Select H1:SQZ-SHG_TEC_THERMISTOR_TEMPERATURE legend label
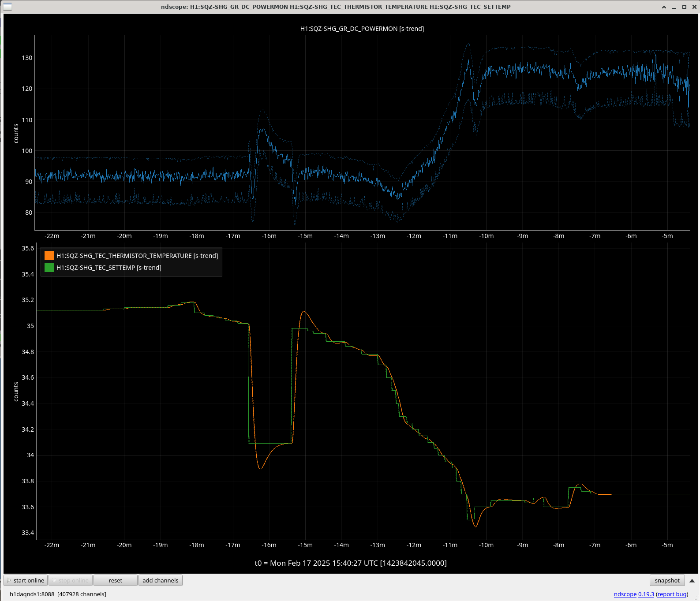 point(137,256)
